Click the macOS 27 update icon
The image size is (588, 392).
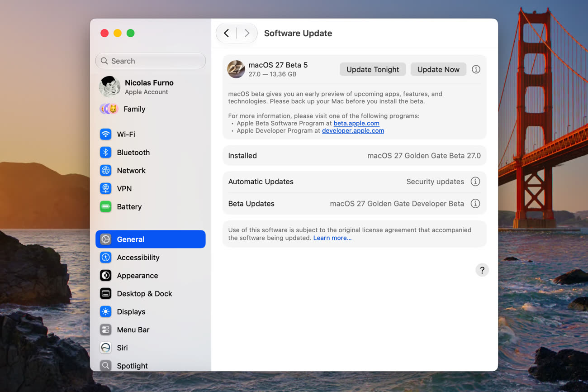tap(236, 69)
